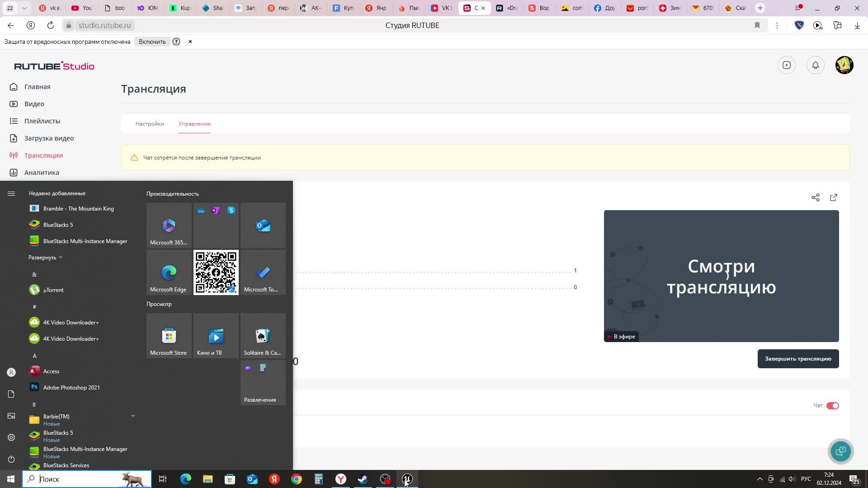Open the taskbar clock and date
The width and height of the screenshot is (868, 488).
point(829,479)
